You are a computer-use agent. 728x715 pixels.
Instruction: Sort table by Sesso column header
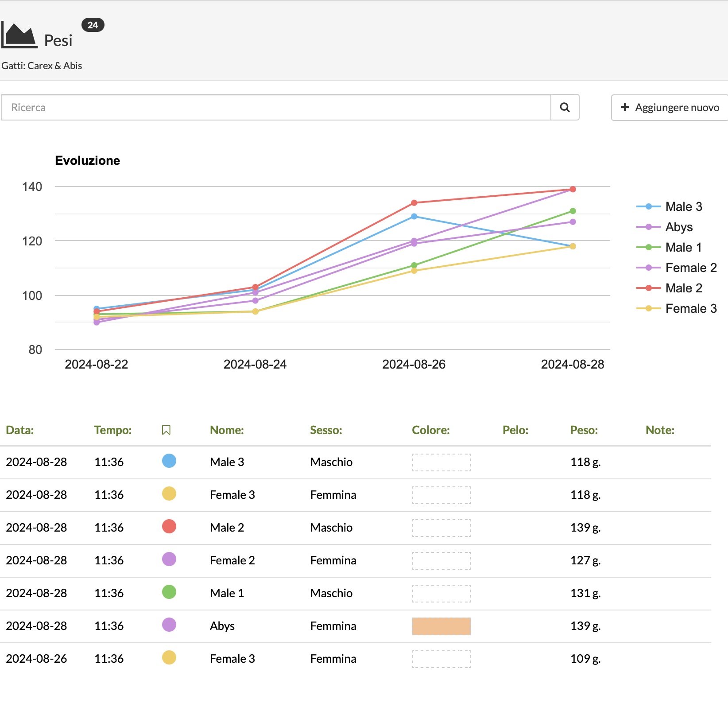click(x=326, y=430)
